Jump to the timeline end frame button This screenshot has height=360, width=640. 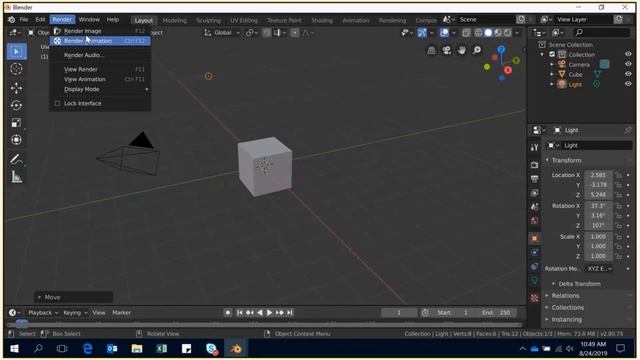point(290,313)
